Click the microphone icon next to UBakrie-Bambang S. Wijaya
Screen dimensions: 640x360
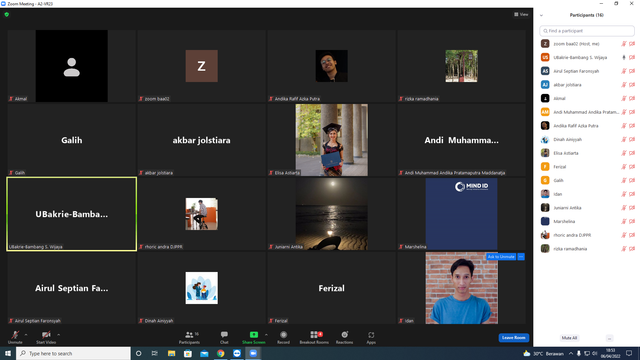(x=624, y=58)
